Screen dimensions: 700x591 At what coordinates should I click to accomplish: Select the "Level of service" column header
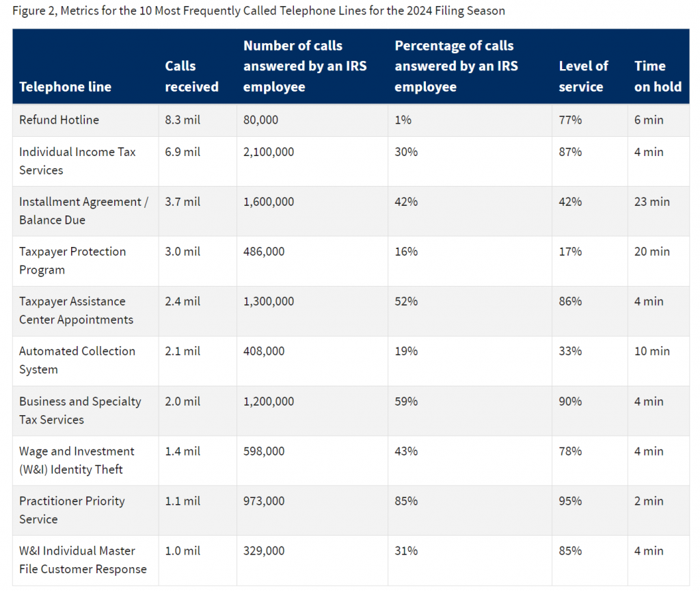click(583, 77)
